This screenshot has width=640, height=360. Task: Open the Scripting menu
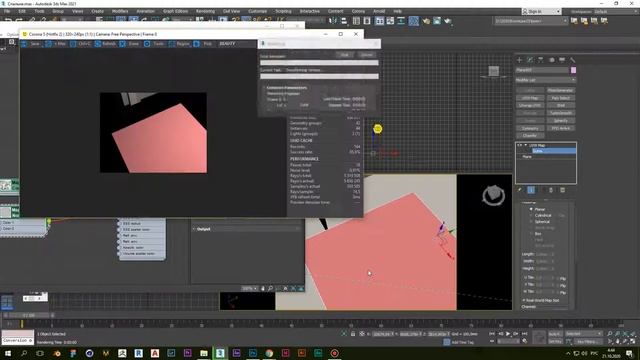[x=283, y=11]
